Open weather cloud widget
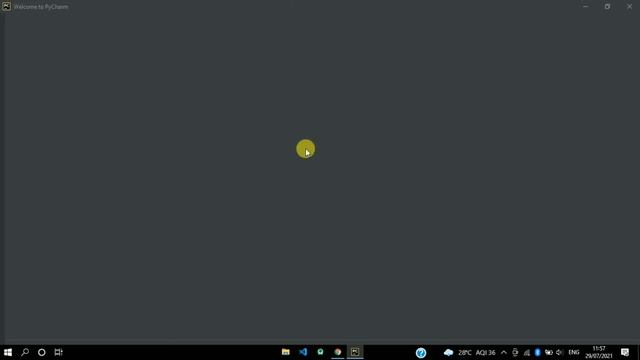The height and width of the screenshot is (360, 640). point(449,352)
